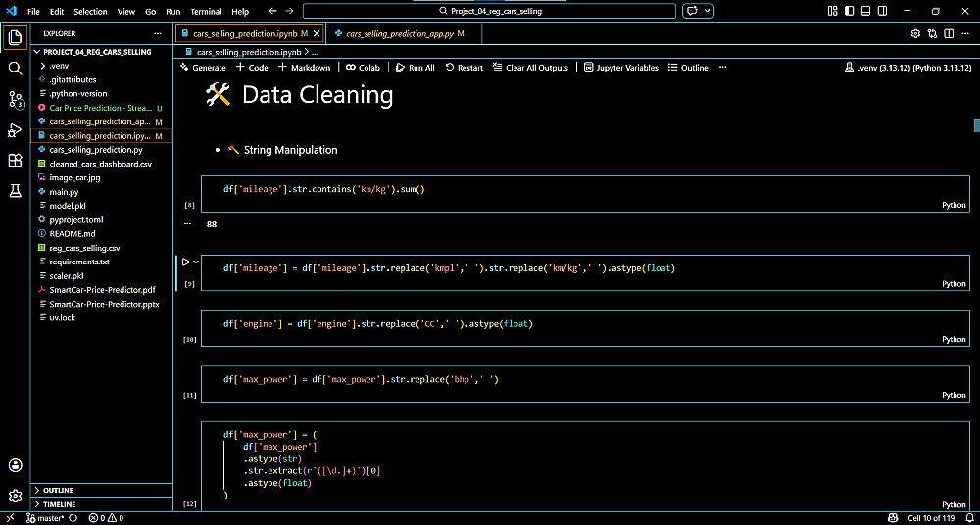Open the Run and Debug view
This screenshot has height=525, width=980.
point(15,130)
